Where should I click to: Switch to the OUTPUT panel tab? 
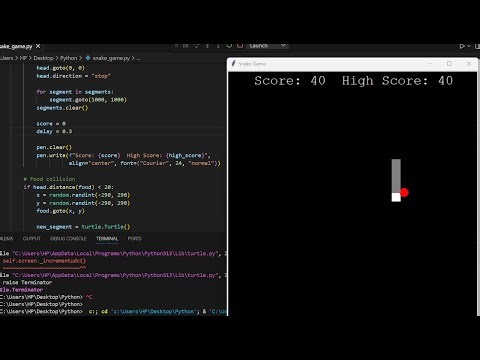tap(32, 239)
